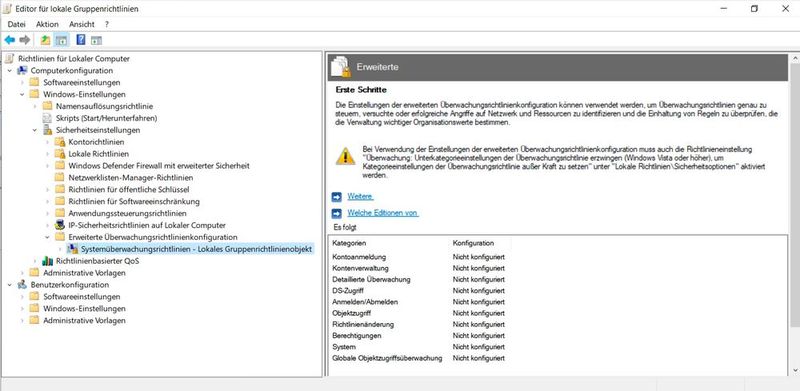Click the Kategorien column header
Screen dimensions: 800x391
(x=349, y=243)
